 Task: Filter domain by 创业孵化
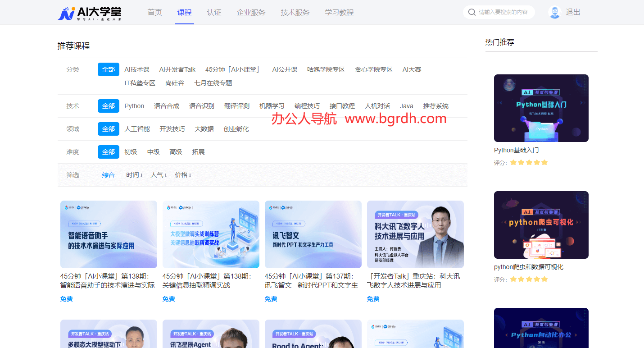coord(236,129)
